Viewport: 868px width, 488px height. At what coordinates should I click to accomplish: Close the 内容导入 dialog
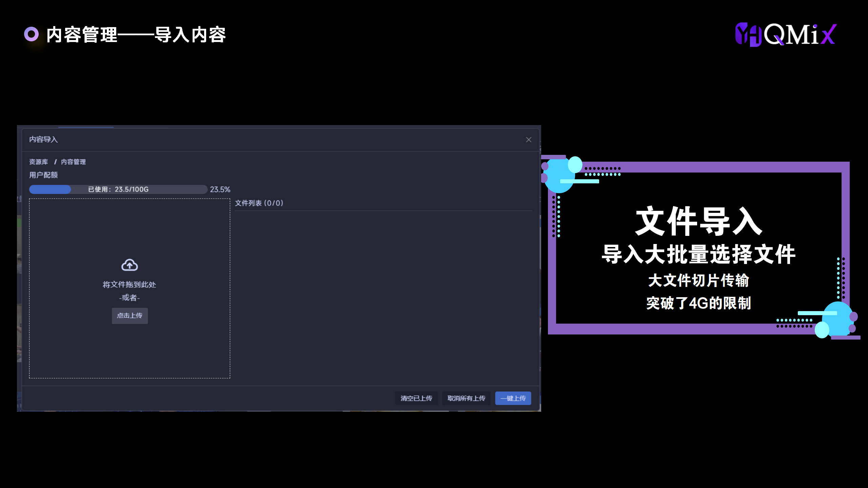coord(529,140)
